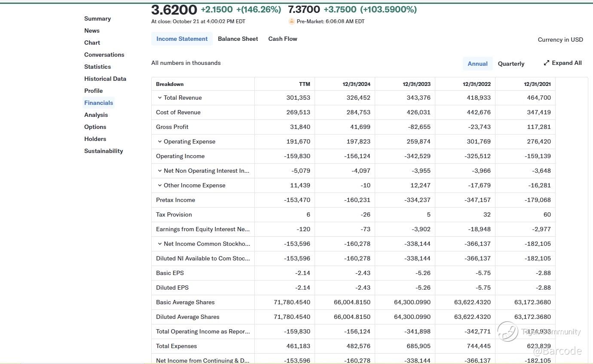Open the Sustainability sidebar link

click(x=104, y=151)
